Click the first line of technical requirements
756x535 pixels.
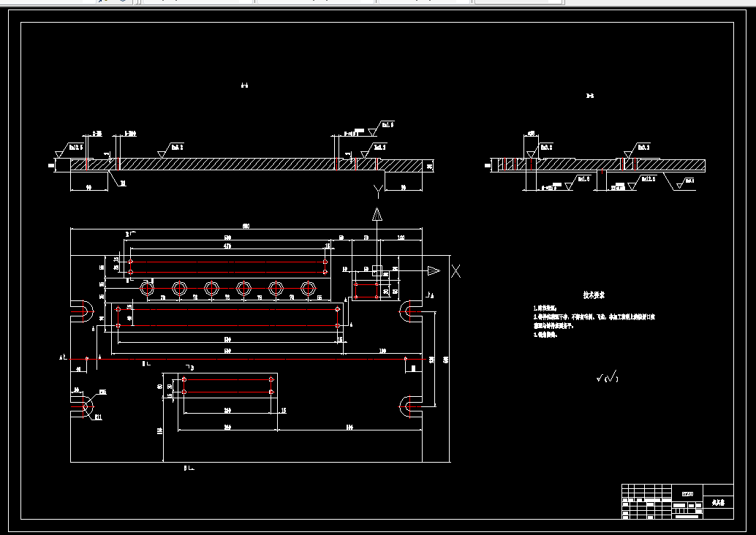click(x=545, y=308)
